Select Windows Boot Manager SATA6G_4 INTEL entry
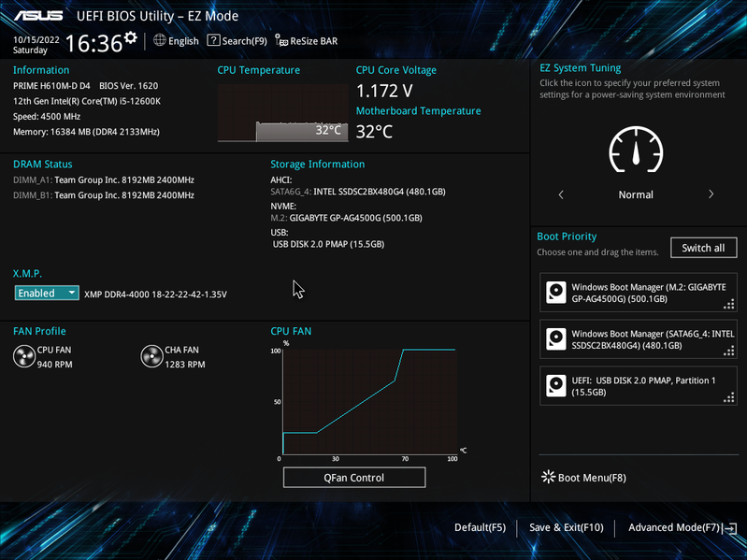This screenshot has height=560, width=747. [639, 339]
